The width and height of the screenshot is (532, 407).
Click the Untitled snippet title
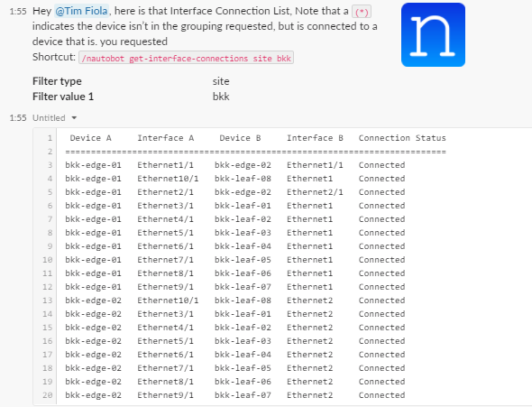tap(49, 118)
